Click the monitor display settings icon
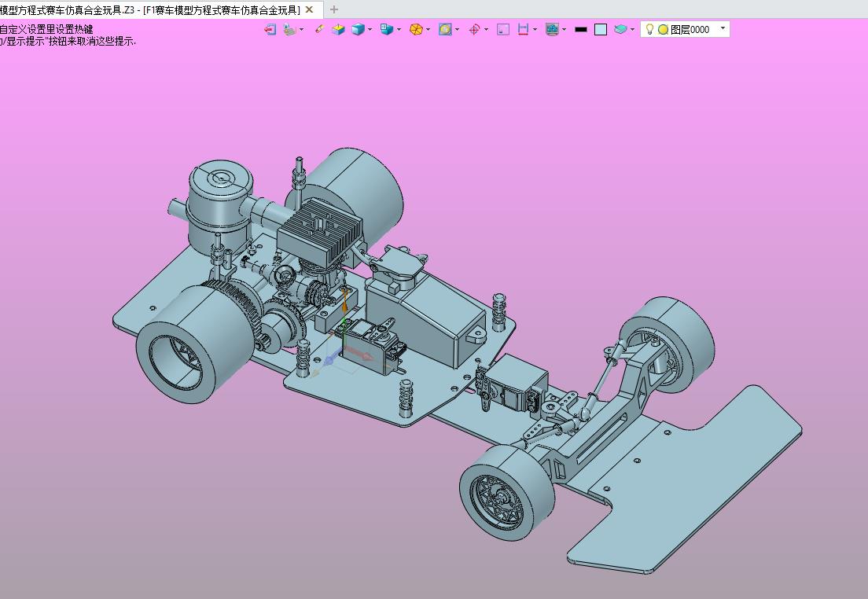The height and width of the screenshot is (599, 868). [552, 29]
